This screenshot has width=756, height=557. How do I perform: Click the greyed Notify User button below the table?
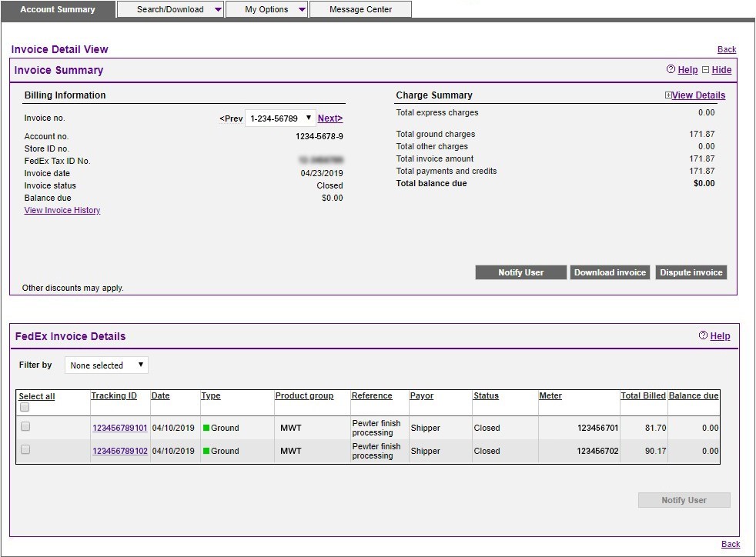coord(684,500)
